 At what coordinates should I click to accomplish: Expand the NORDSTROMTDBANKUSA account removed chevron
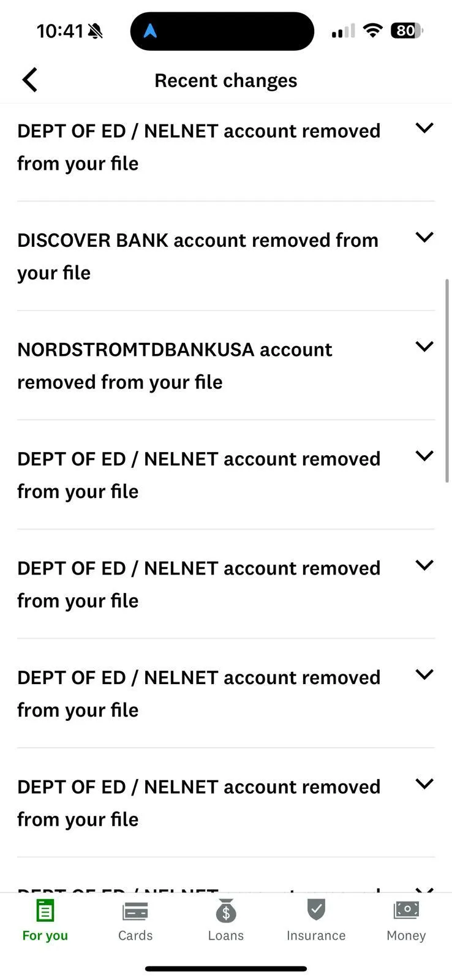(x=424, y=347)
